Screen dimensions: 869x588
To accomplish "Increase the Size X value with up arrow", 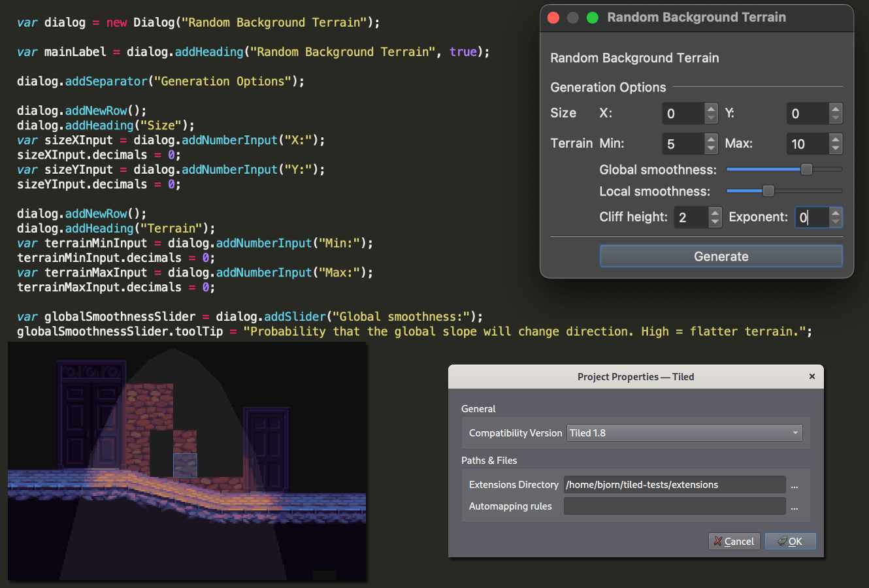I will click(x=711, y=108).
